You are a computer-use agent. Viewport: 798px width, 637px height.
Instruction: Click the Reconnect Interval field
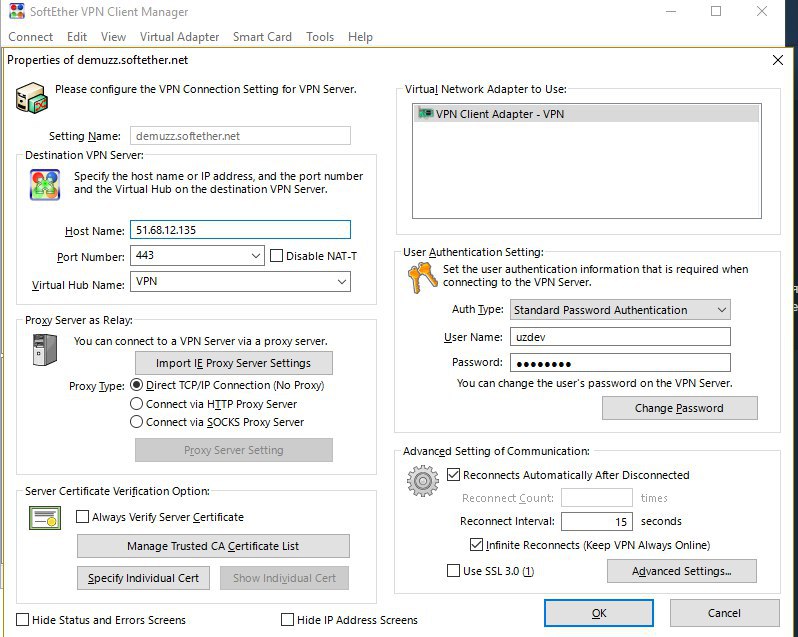click(x=597, y=522)
